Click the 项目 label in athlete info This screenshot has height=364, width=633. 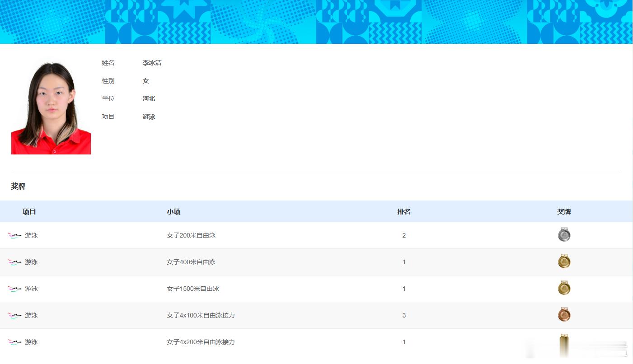[x=108, y=117]
